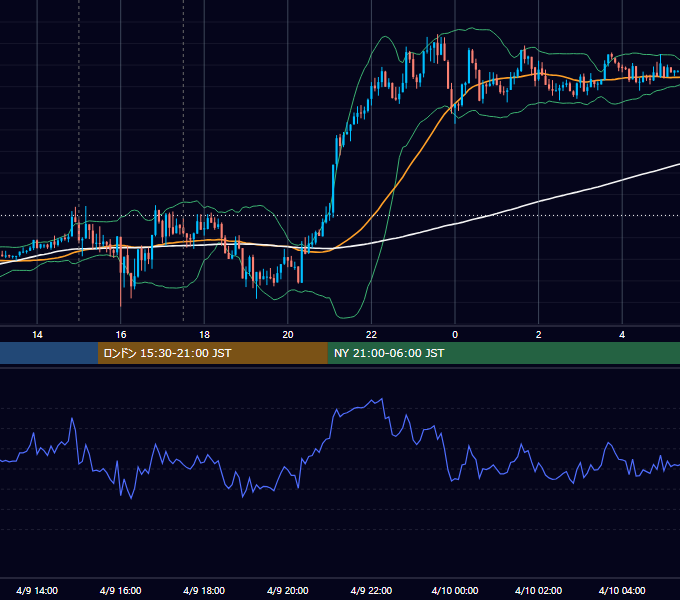The image size is (680, 600).
Task: Click hour label 22 on price chart axis
Action: (x=371, y=335)
